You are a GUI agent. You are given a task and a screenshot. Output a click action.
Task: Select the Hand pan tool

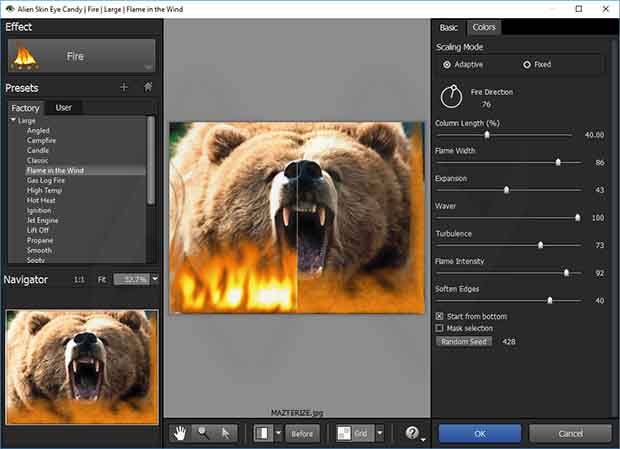click(x=180, y=433)
